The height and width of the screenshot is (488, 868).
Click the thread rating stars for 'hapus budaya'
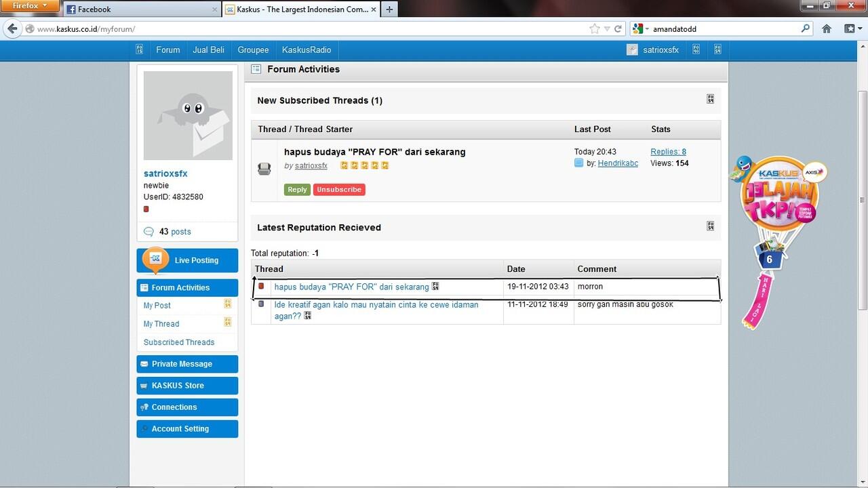[x=365, y=165]
